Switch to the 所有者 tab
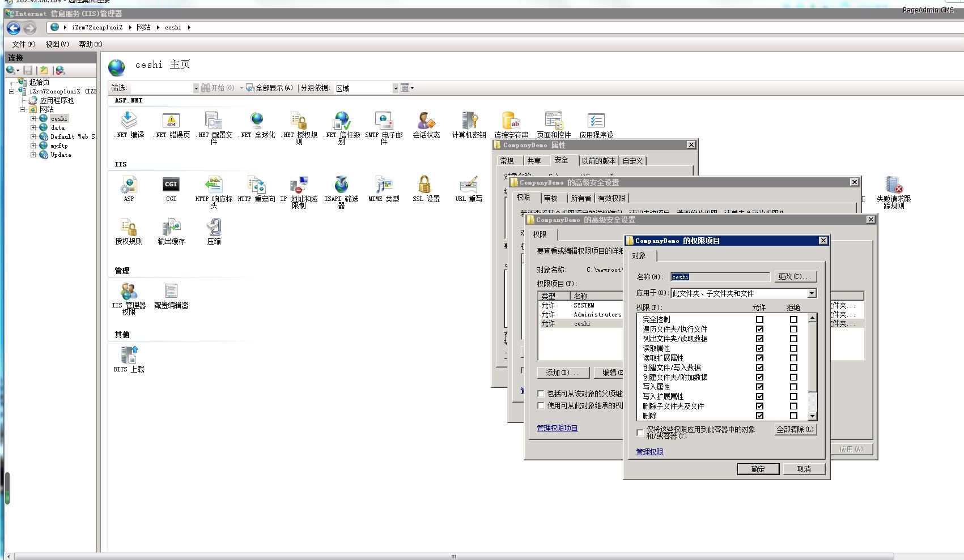964x560 pixels. [x=581, y=198]
